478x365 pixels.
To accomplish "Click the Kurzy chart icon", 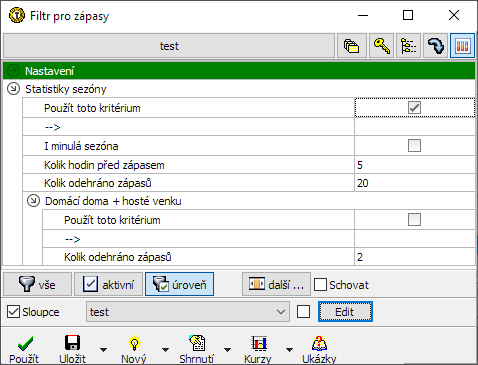I will click(259, 343).
